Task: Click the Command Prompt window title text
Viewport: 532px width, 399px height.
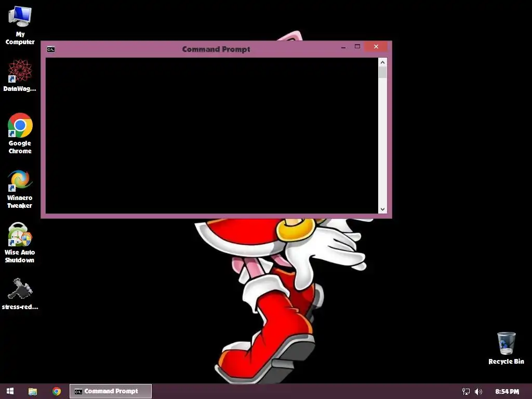Action: click(216, 49)
